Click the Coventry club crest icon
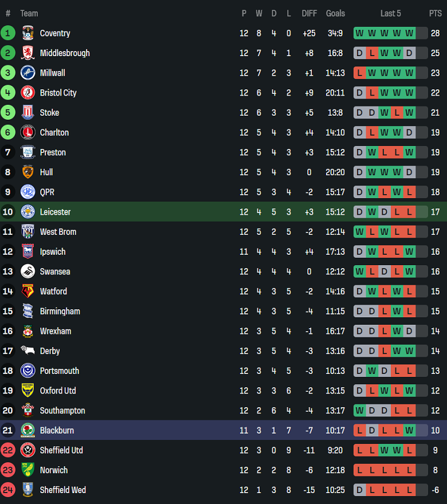Screen dimensions: 447x504 28,33
